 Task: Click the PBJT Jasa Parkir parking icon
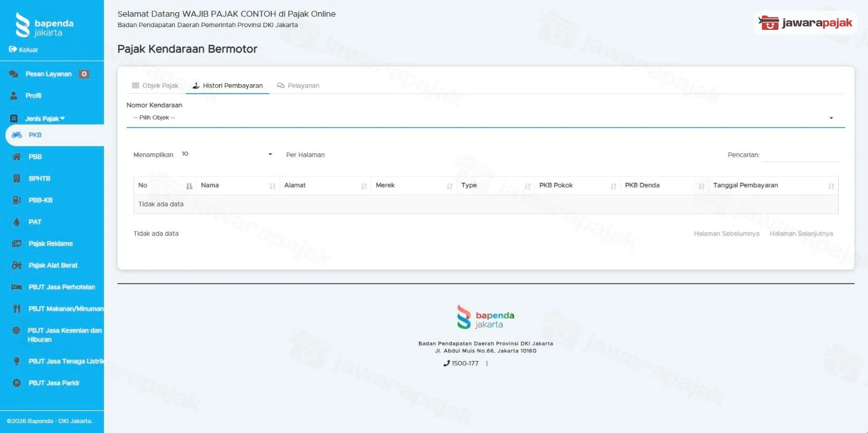tap(17, 383)
